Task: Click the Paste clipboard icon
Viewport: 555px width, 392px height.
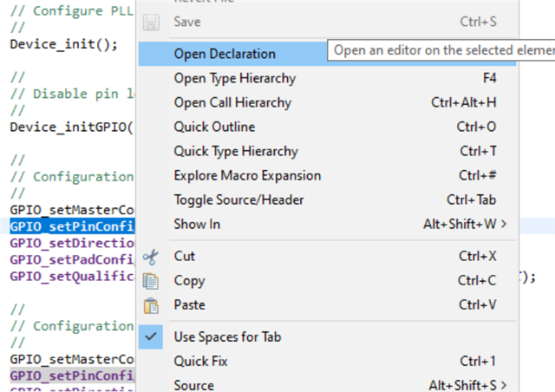Action: pyautogui.click(x=152, y=305)
